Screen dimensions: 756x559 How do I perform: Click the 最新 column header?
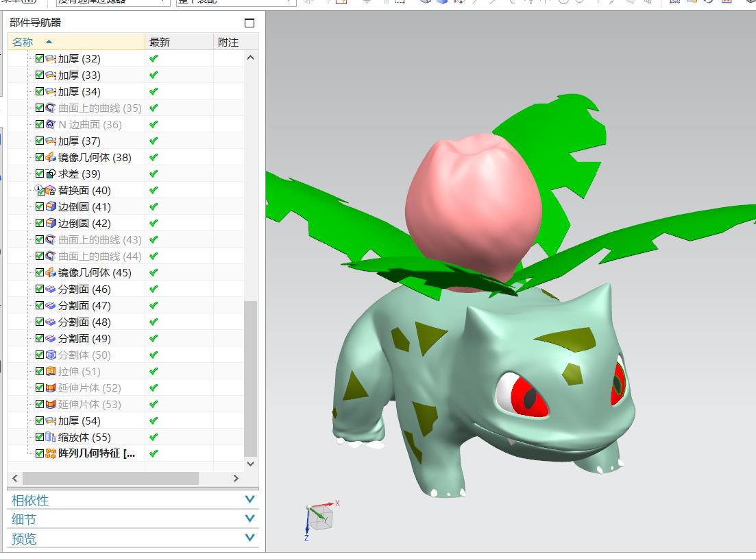click(x=160, y=42)
